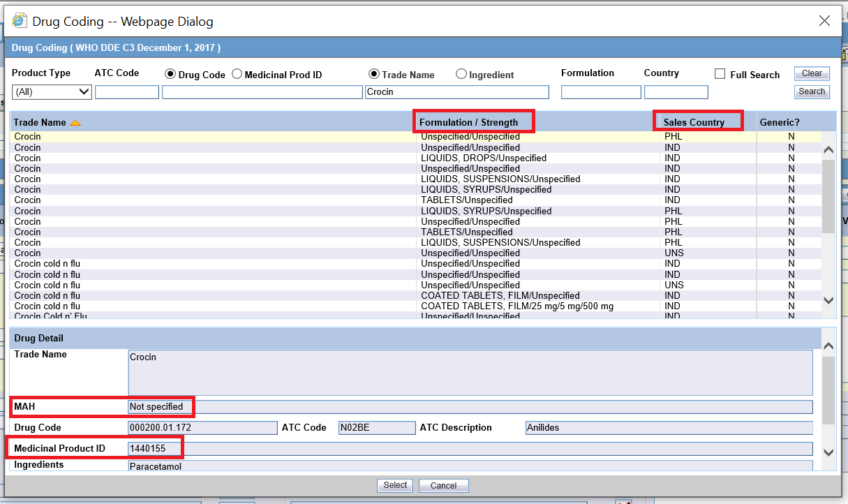Click the Formulation input field

pyautogui.click(x=601, y=91)
